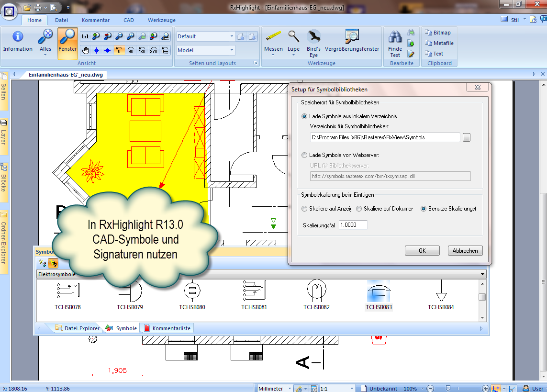Screen dimensions: 547x392
Task: Rotate view to 90 degrees
Action: coord(131,50)
